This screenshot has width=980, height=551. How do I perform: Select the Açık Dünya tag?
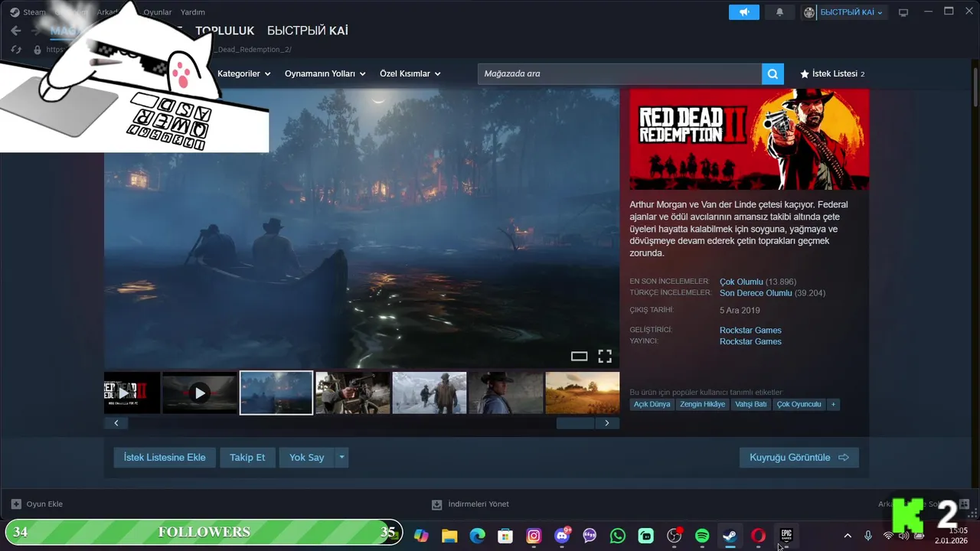[652, 404]
